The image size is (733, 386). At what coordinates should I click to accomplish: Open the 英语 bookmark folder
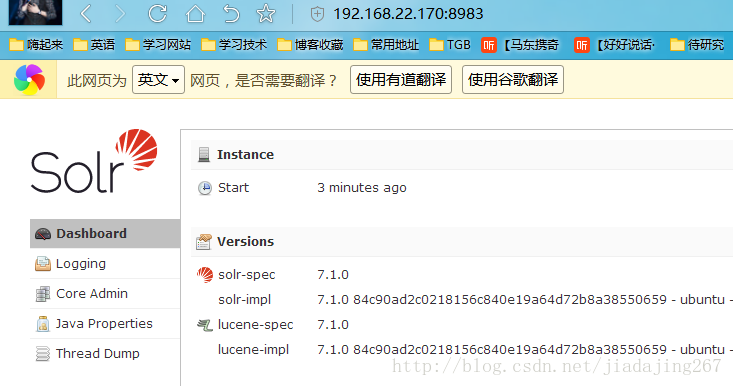pos(94,45)
